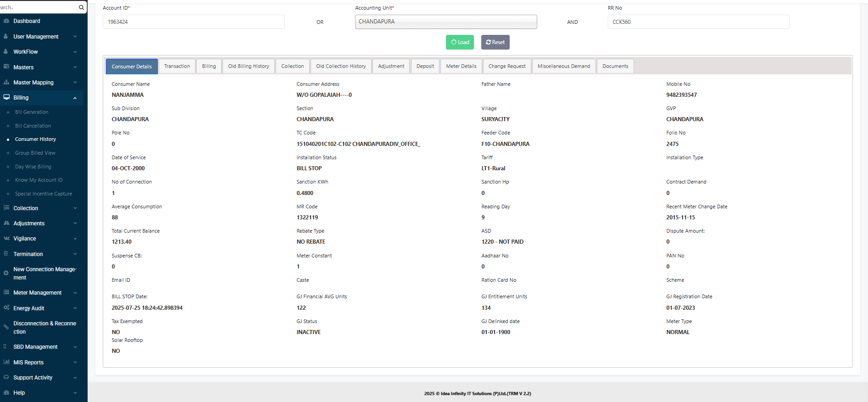Viewport: 868px width, 402px height.
Task: Click the Meter Management icon
Action: point(6,292)
